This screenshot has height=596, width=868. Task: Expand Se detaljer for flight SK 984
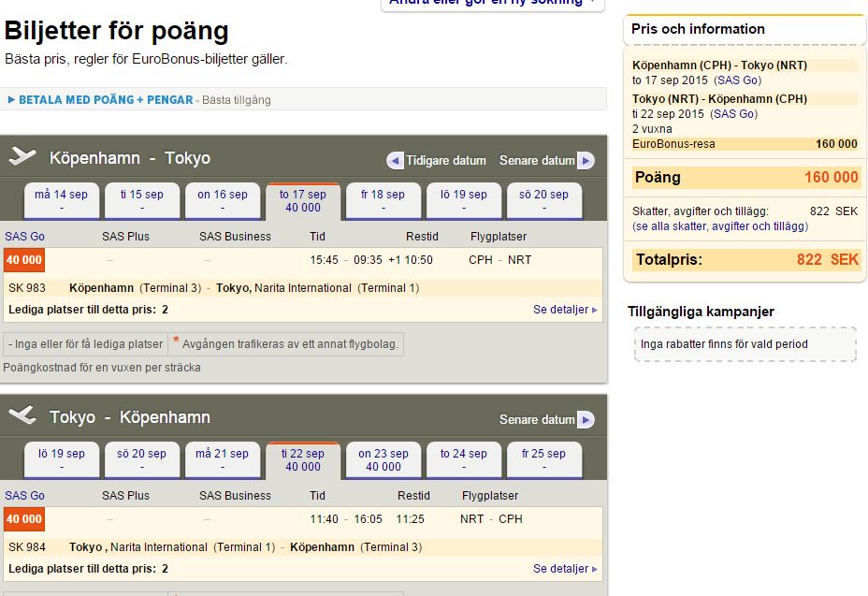pos(565,569)
